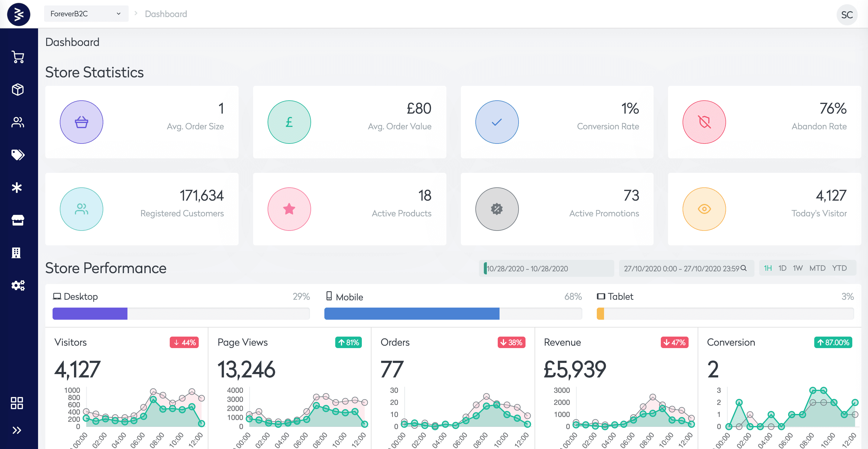868x449 pixels.
Task: Open the shopping cart orders icon
Action: click(18, 57)
